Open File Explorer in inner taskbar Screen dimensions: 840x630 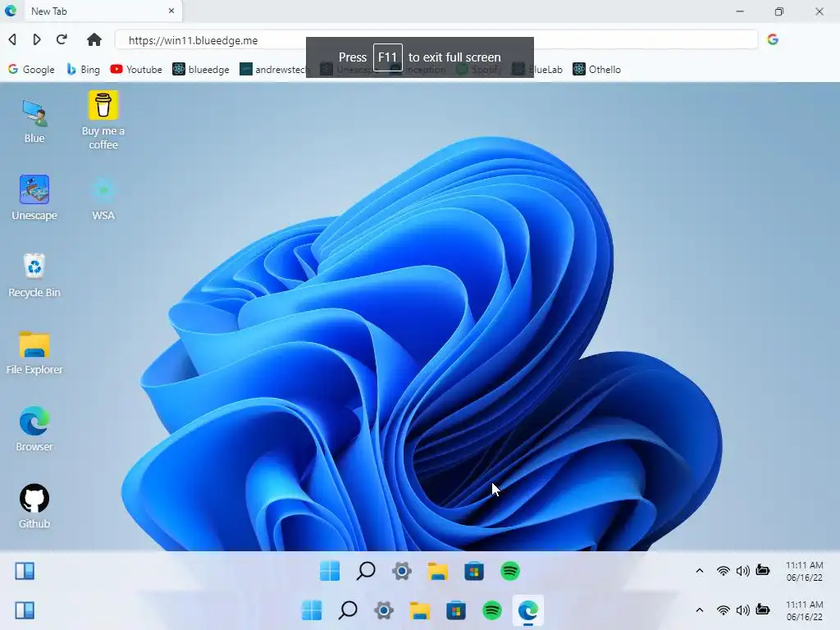438,571
